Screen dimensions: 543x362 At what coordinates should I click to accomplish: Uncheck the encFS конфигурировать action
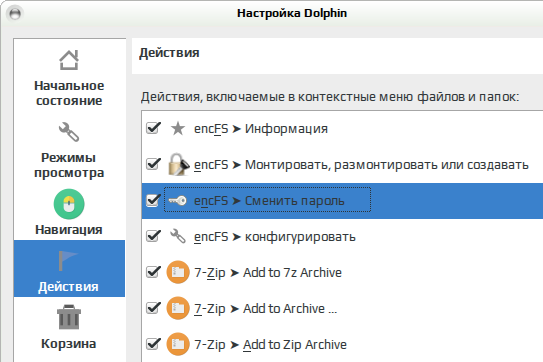(153, 236)
